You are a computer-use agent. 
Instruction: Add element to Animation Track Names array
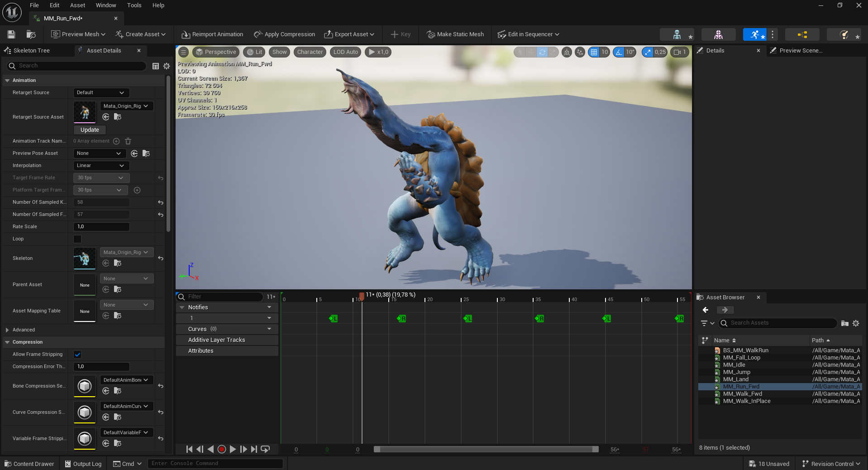[x=116, y=141]
